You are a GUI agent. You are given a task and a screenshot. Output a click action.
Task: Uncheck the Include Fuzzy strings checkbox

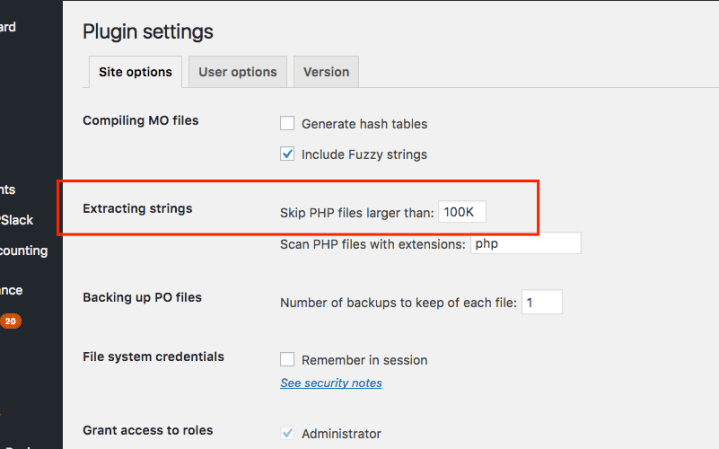coord(287,154)
